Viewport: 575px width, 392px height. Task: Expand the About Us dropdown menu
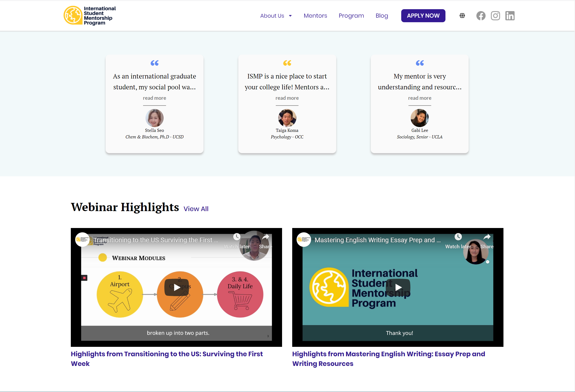click(276, 16)
